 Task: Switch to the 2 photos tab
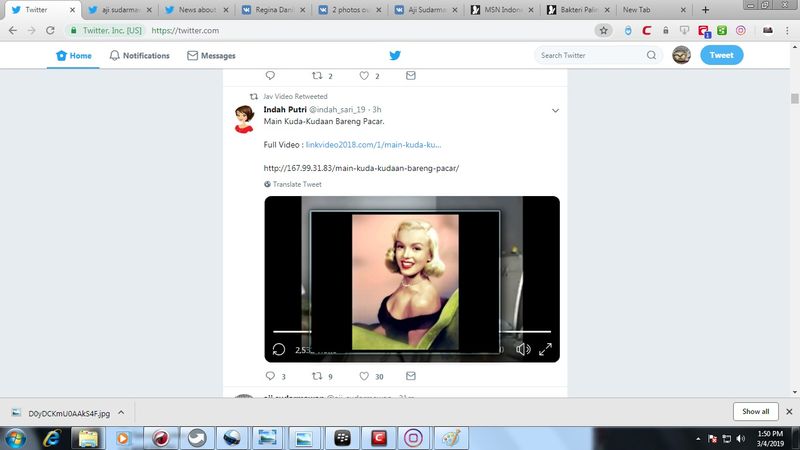(x=349, y=10)
